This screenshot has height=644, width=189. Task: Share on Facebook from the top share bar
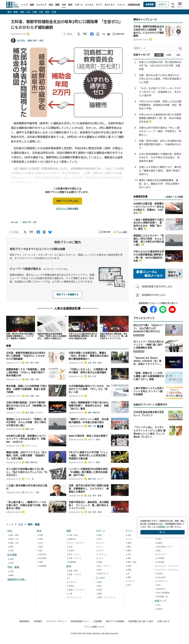click(x=92, y=34)
